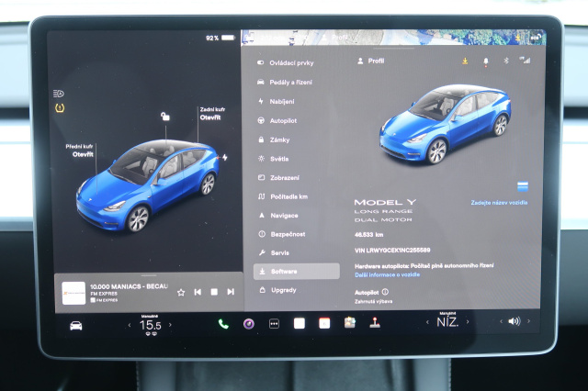Tap the cellular signal icon
Viewport: 588px width, 391px height.
525,60
